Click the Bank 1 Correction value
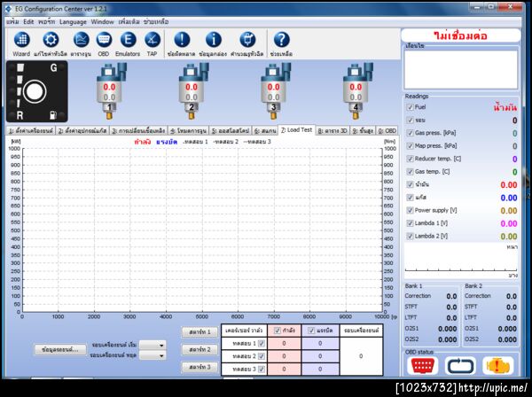 click(x=451, y=296)
